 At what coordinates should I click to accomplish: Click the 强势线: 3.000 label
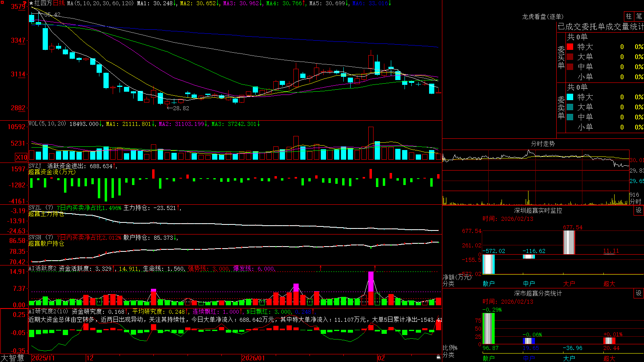[209, 269]
